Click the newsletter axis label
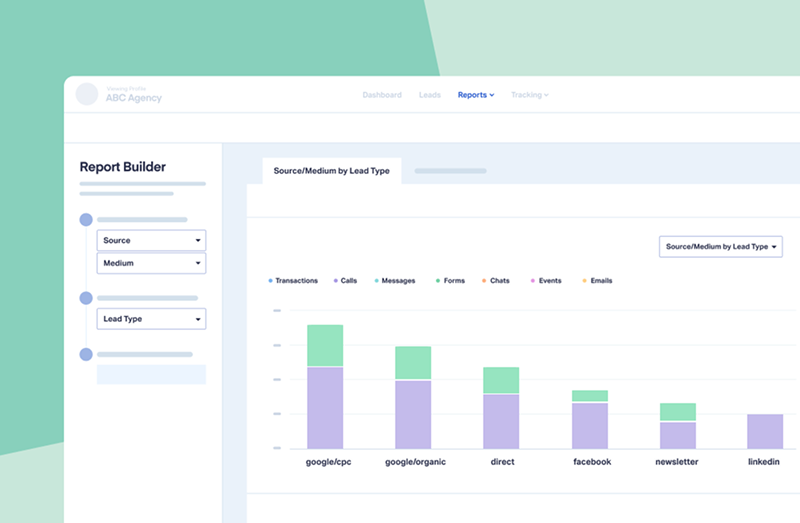 click(x=677, y=462)
